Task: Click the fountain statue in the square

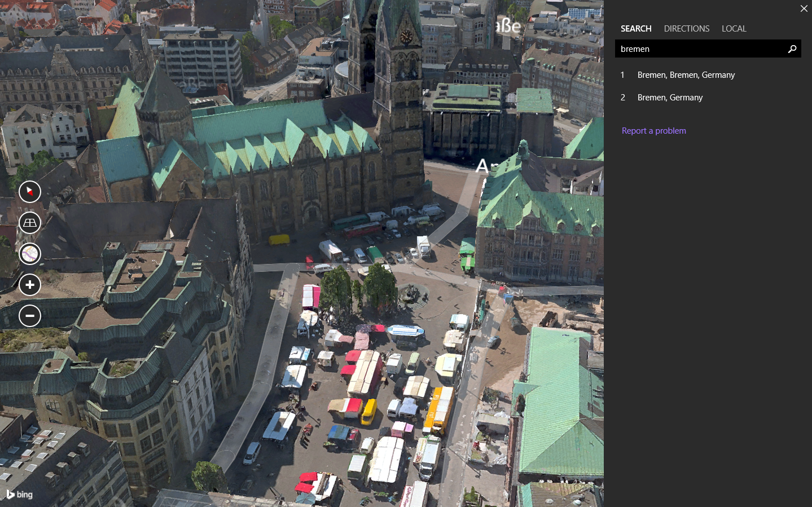Action: click(x=411, y=293)
